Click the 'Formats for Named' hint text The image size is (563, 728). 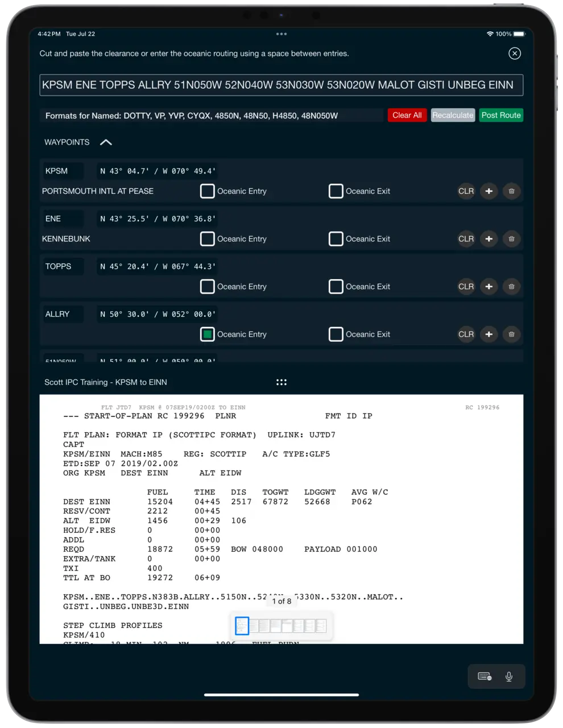192,115
